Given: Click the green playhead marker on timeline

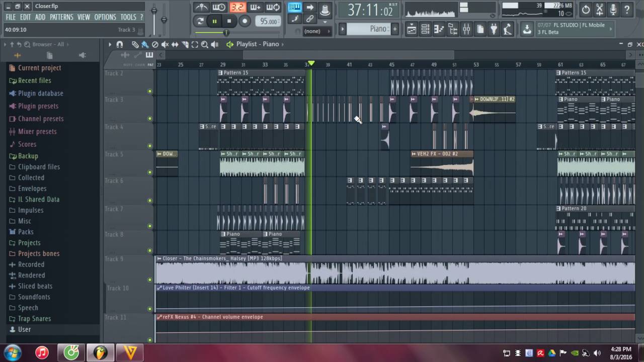Looking at the screenshot, I should click(311, 63).
